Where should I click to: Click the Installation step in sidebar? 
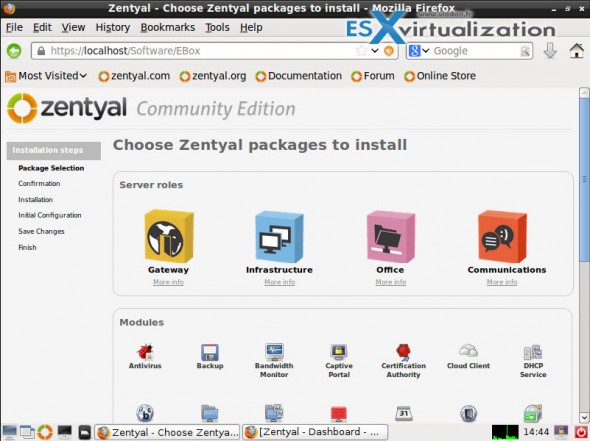point(35,199)
